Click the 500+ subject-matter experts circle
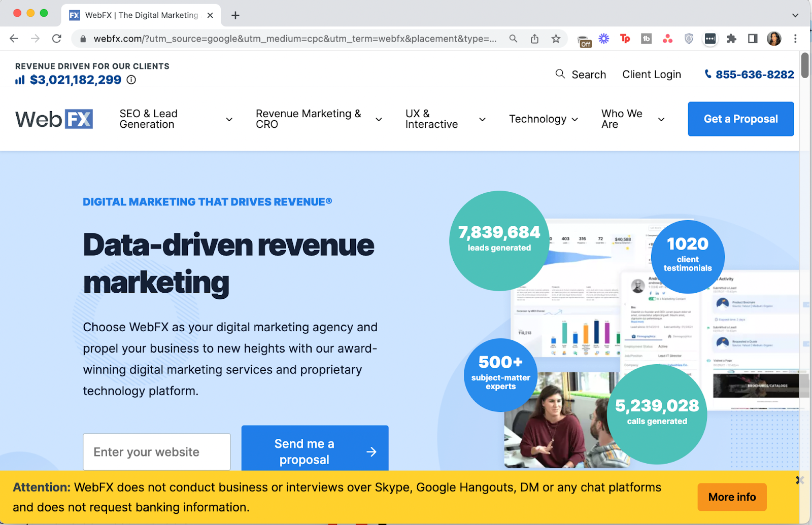The height and width of the screenshot is (525, 812). click(501, 375)
